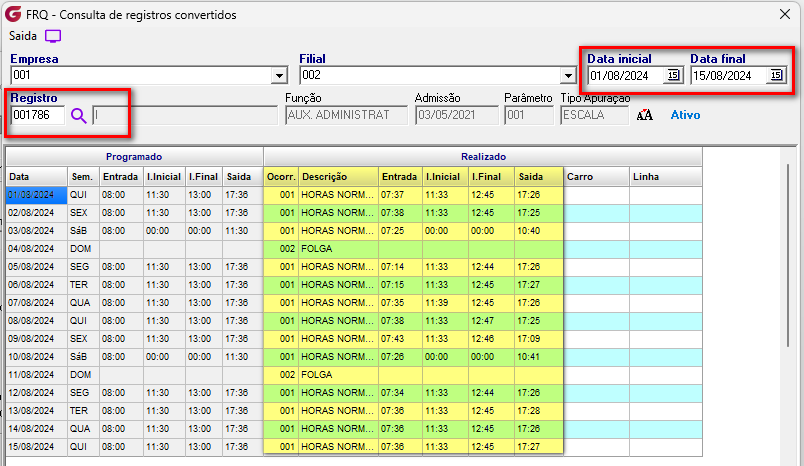Select the row dated 08/08/2024
This screenshot has height=466, width=804.
(x=354, y=320)
